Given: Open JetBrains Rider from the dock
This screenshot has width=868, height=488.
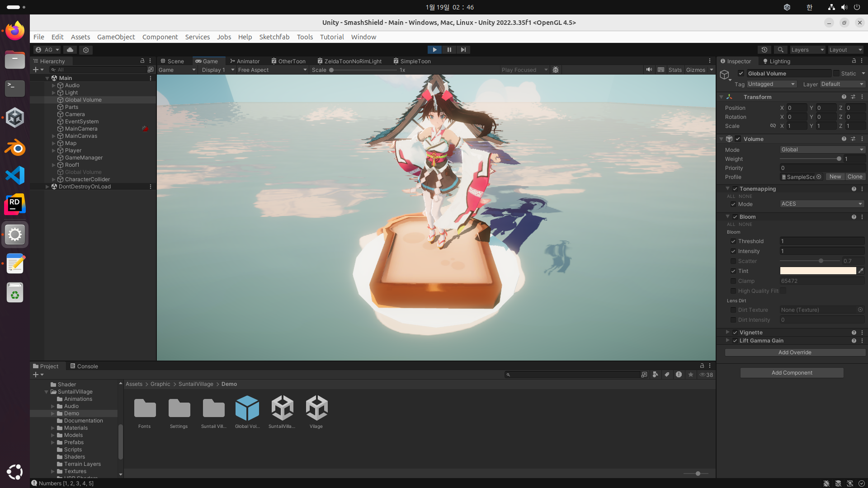Looking at the screenshot, I should 15,205.
